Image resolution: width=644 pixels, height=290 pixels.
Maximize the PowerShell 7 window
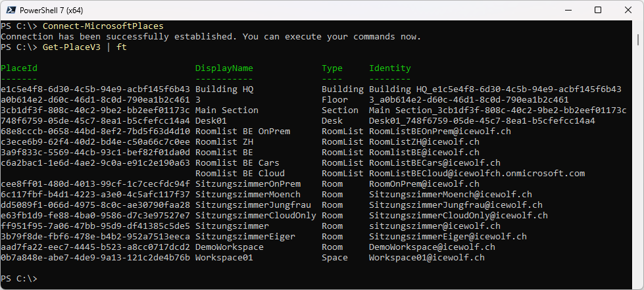[598, 11]
